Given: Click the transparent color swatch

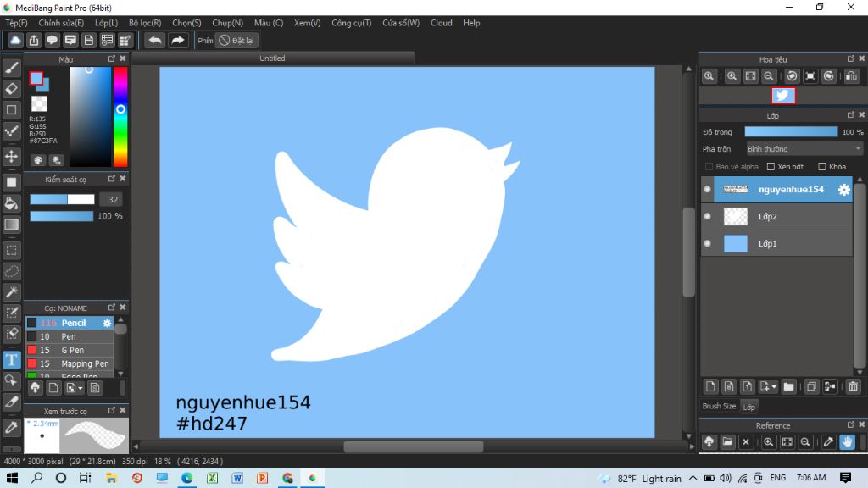Looking at the screenshot, I should (x=39, y=103).
